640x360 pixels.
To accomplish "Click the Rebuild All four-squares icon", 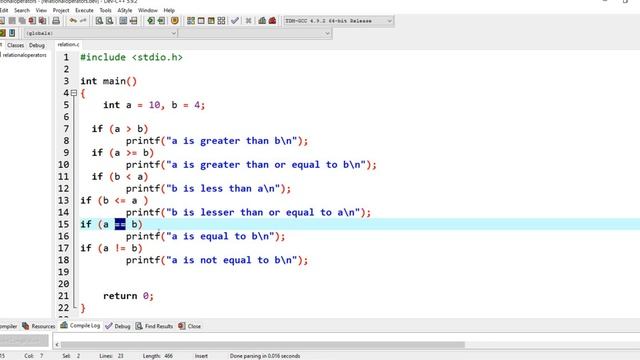I will click(221, 21).
